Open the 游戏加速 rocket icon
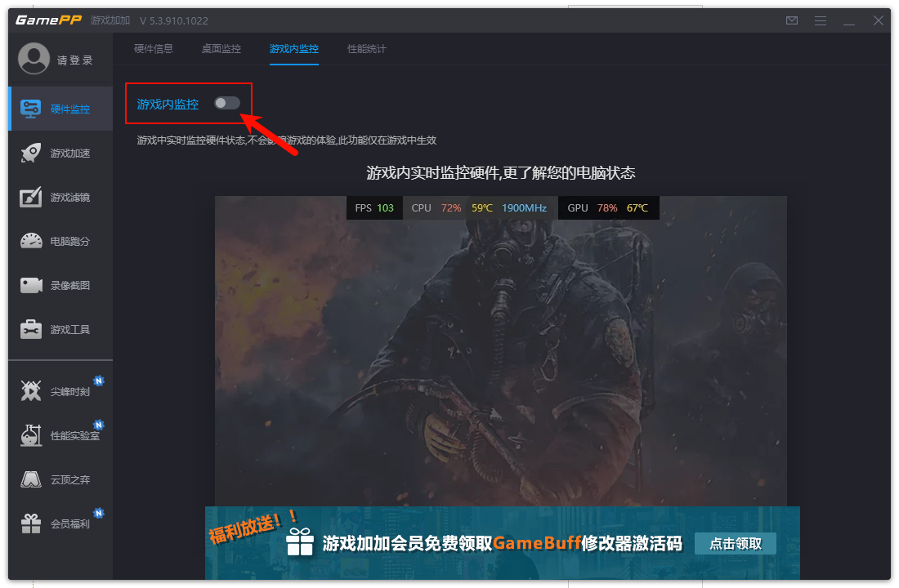899x588 pixels. [x=30, y=153]
